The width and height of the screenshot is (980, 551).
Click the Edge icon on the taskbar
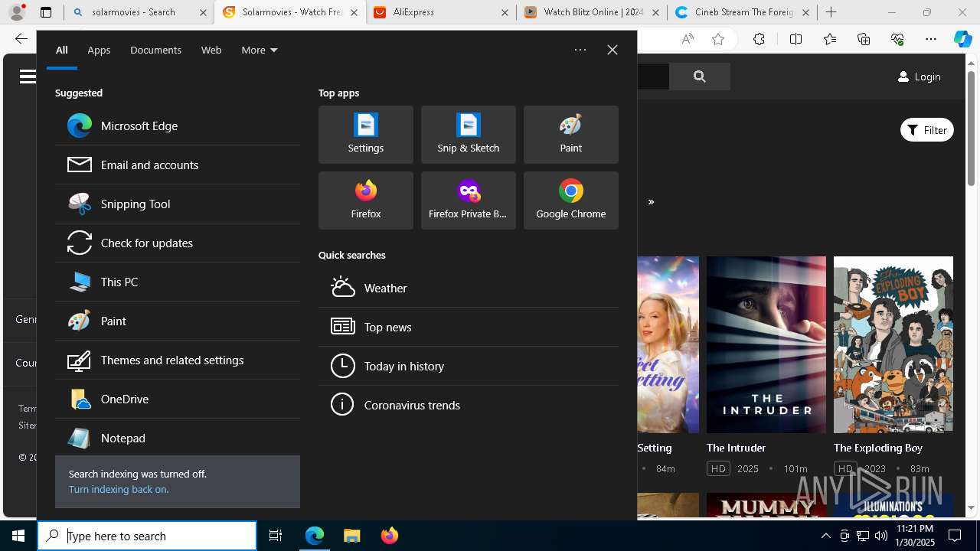click(315, 536)
